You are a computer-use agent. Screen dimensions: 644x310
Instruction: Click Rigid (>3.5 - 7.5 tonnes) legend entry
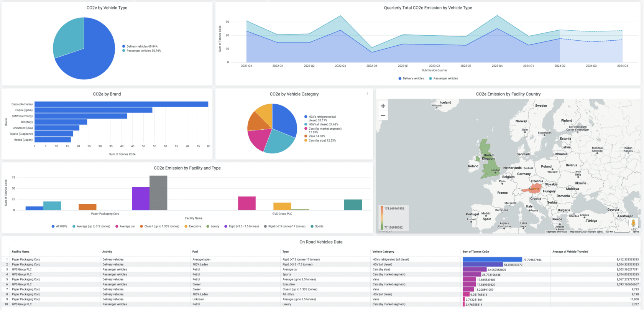tap(242, 226)
